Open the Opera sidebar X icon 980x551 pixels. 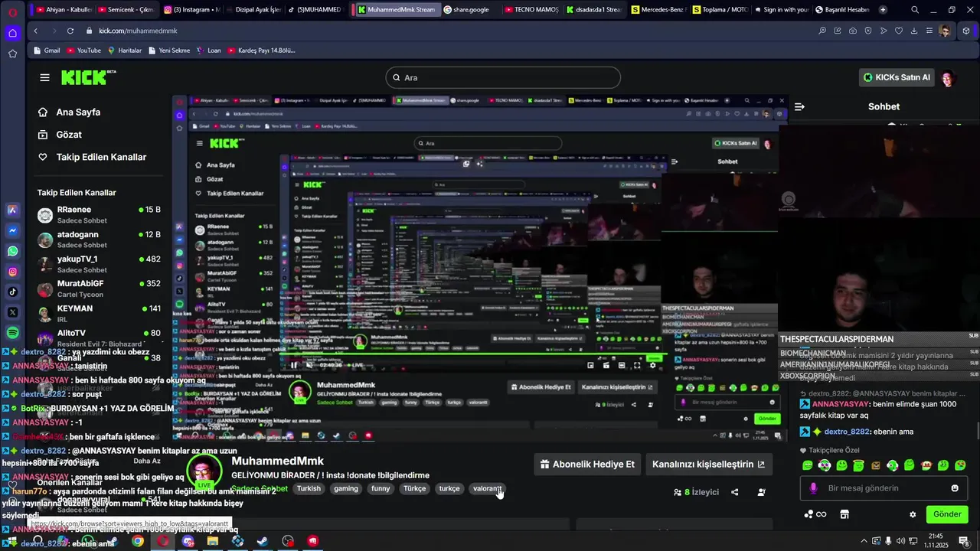(12, 312)
